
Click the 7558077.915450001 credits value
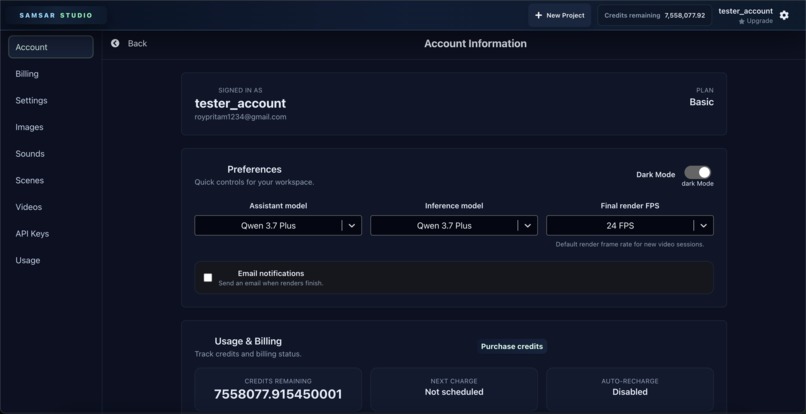(x=278, y=394)
